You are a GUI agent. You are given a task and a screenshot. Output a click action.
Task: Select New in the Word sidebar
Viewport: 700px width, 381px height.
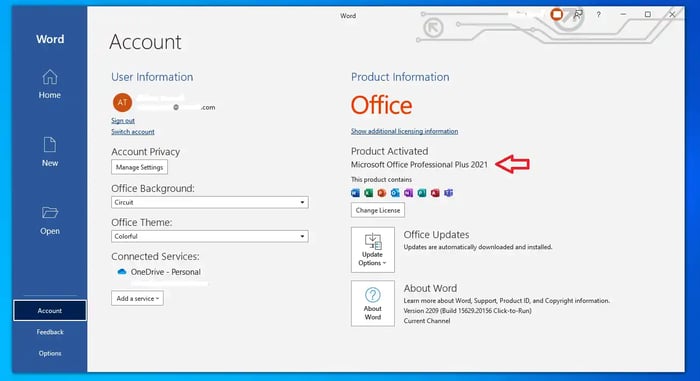pyautogui.click(x=50, y=152)
